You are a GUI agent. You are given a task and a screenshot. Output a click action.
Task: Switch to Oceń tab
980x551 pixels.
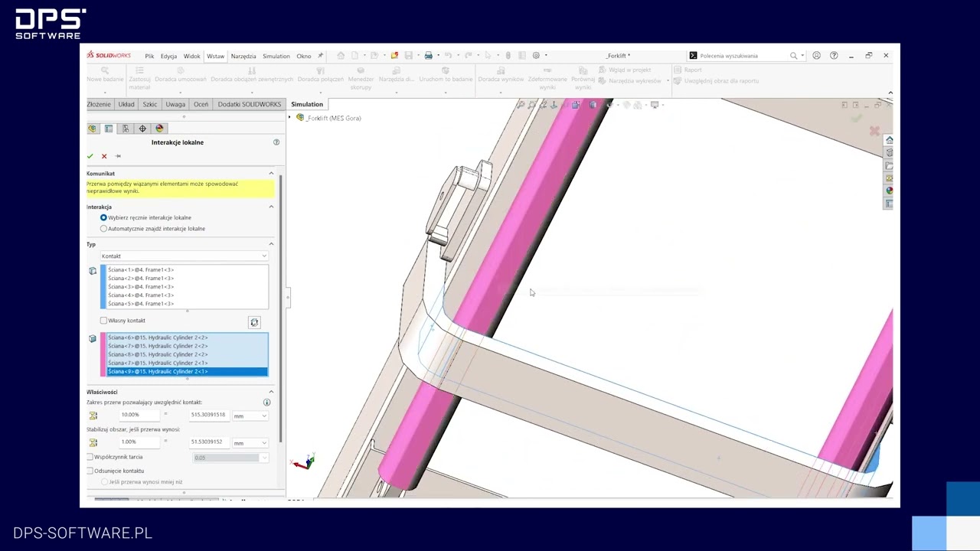click(x=201, y=104)
